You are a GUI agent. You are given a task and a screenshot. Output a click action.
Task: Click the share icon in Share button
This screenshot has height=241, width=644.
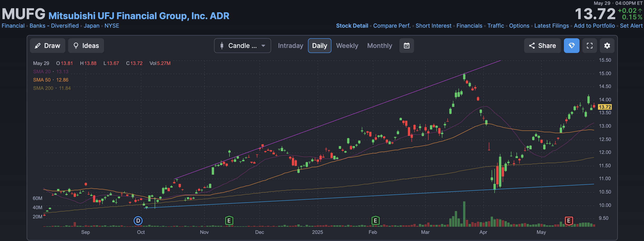pyautogui.click(x=532, y=46)
